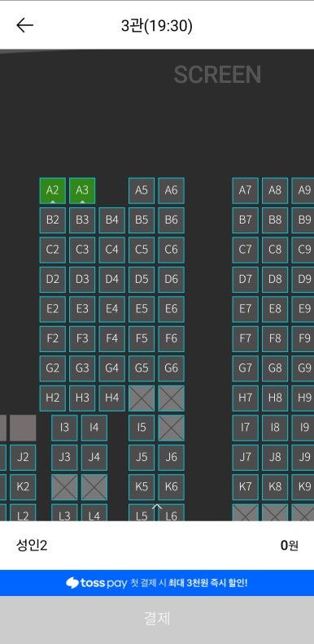This screenshot has height=644, width=314.
Task: Deselect the green seat A3
Action: [82, 190]
